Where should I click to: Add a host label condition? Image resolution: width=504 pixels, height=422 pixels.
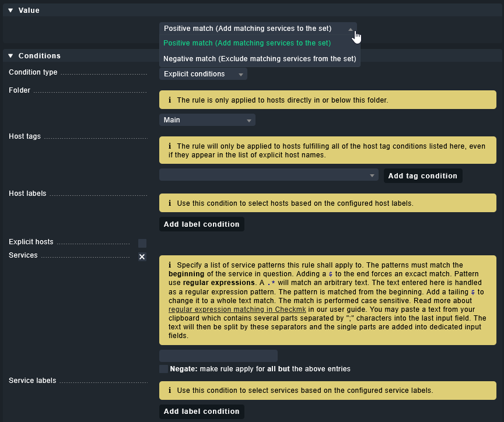(201, 224)
